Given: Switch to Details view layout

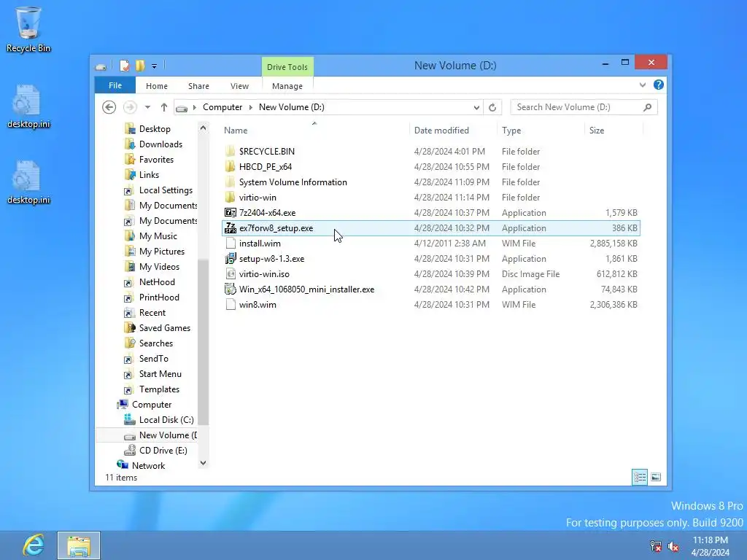Looking at the screenshot, I should 640,477.
